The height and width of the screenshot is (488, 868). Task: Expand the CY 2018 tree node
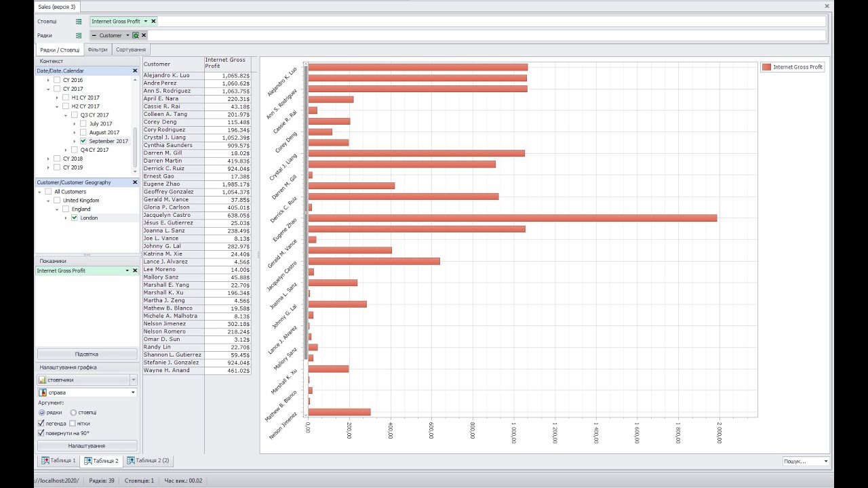coord(48,159)
